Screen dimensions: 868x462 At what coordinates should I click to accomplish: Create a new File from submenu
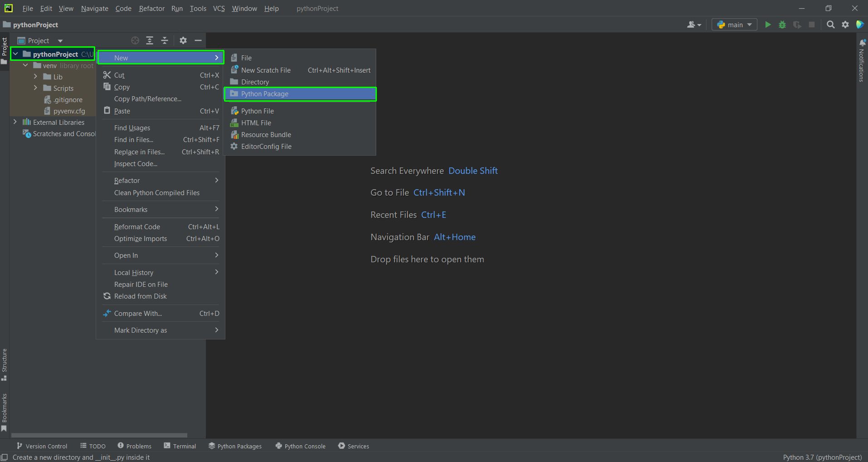tap(300, 58)
